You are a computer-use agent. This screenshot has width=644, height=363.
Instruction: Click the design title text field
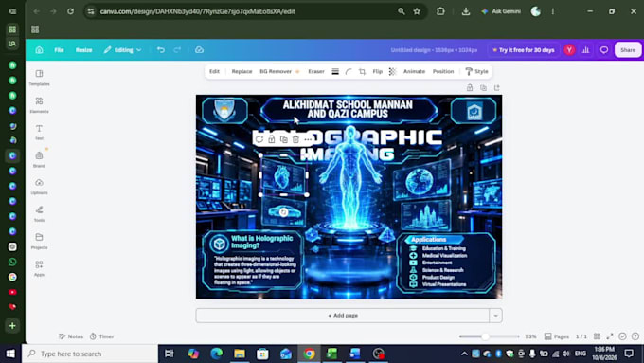pos(434,50)
